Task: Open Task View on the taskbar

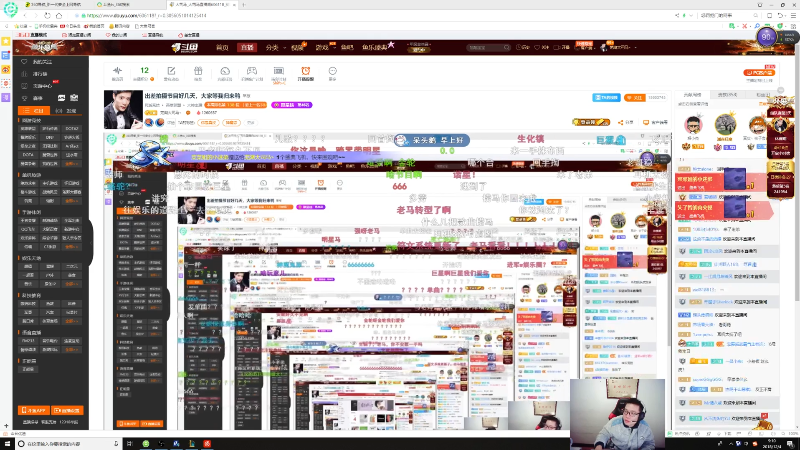Action: point(129,444)
